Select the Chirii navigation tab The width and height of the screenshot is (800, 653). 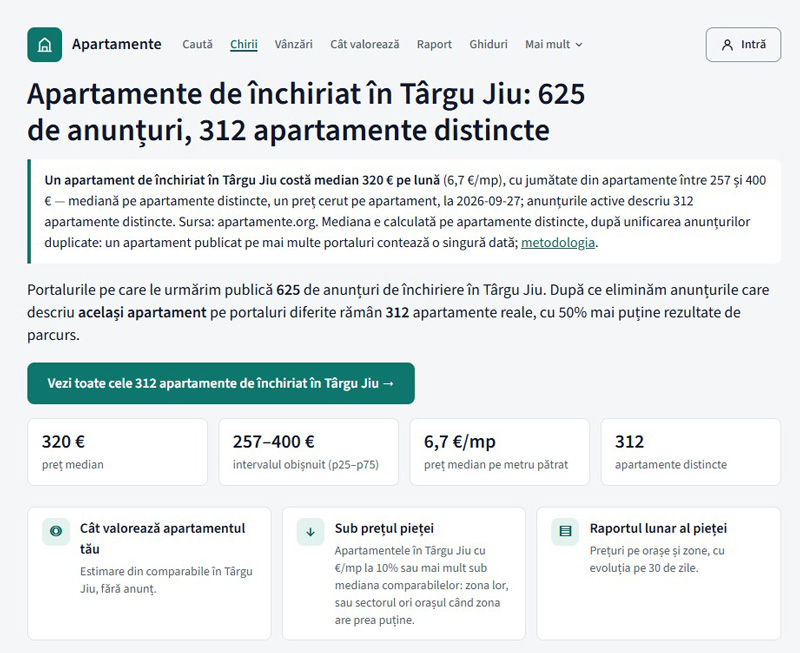click(244, 44)
